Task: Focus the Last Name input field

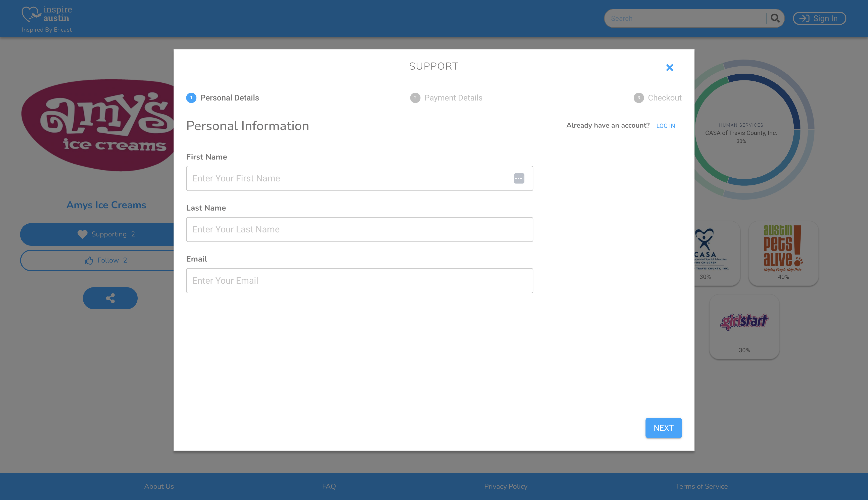Action: 359,229
